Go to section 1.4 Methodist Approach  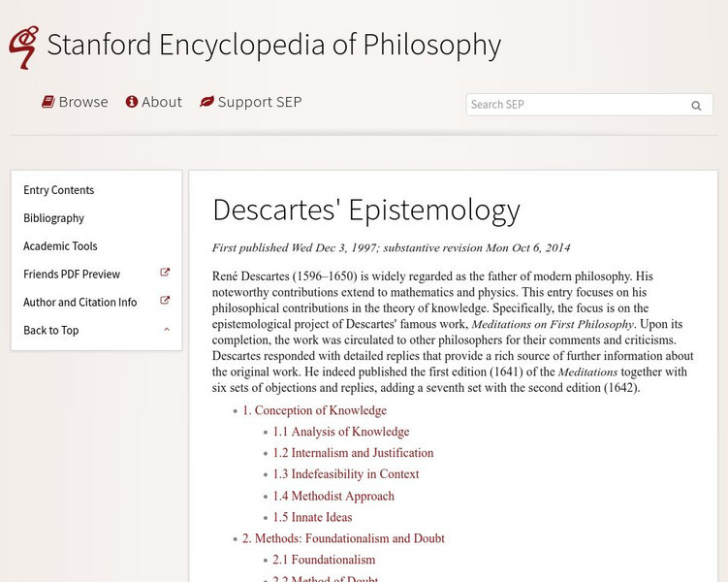[x=333, y=496]
